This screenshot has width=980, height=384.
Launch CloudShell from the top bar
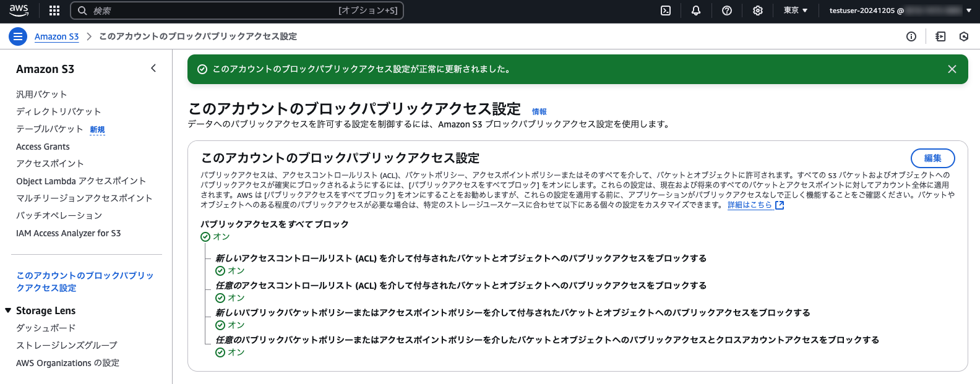point(666,11)
